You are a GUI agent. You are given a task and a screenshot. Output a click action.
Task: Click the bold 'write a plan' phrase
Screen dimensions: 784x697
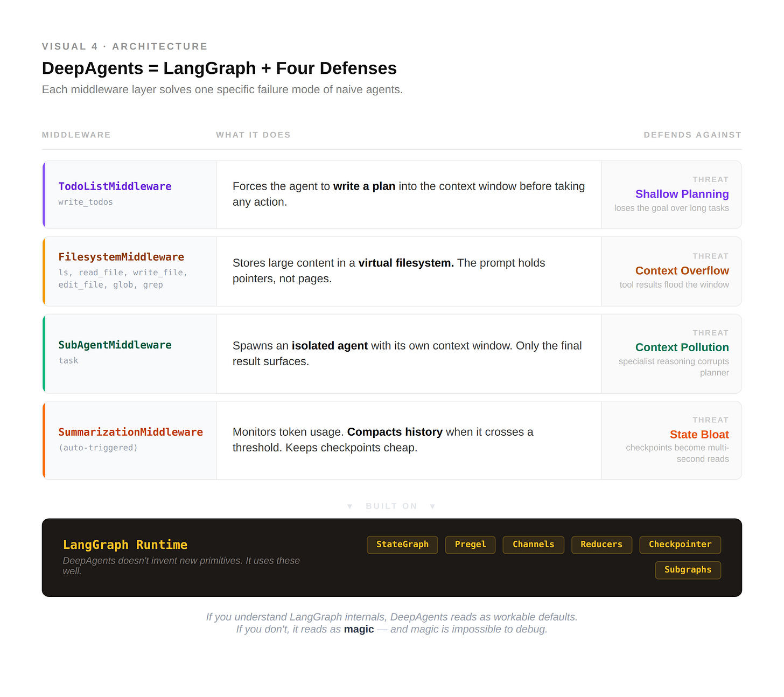pyautogui.click(x=364, y=186)
